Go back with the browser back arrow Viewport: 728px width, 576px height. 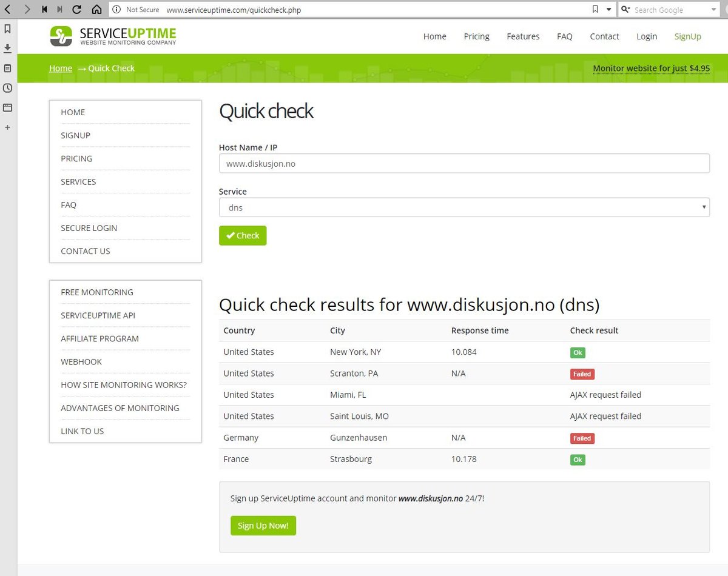[x=7, y=9]
